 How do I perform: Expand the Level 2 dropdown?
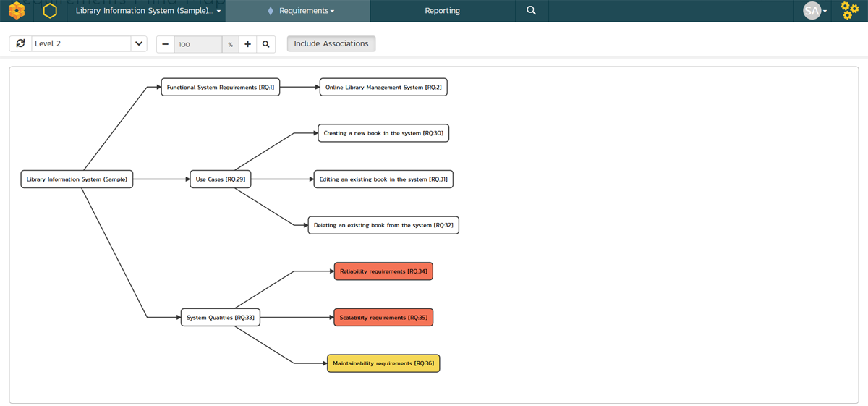tap(139, 44)
